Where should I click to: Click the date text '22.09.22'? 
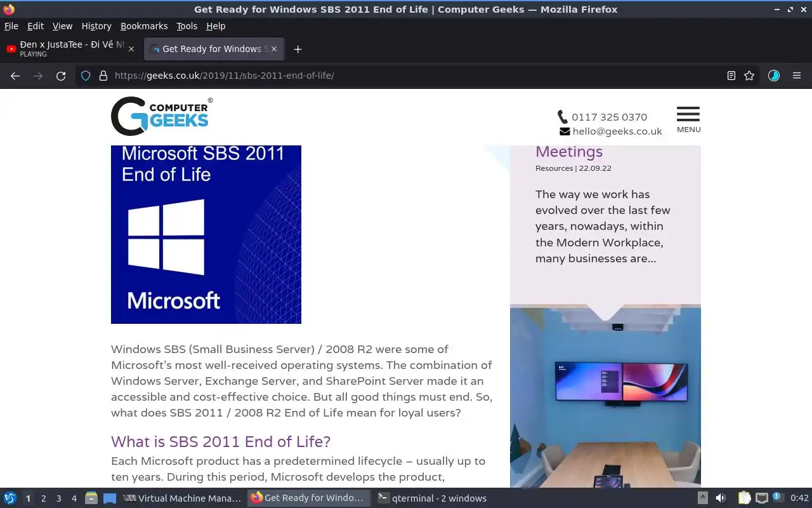tap(595, 168)
